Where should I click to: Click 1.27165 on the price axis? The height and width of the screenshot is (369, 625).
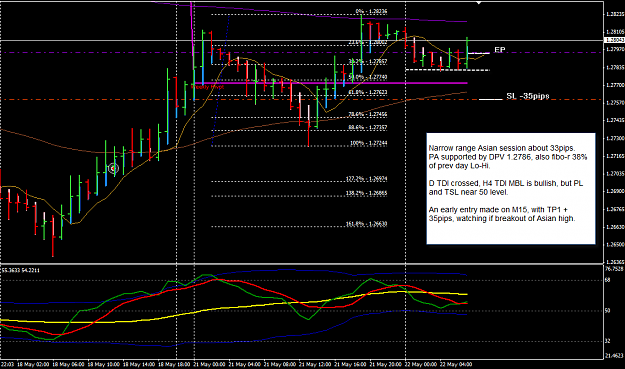[x=615, y=156]
